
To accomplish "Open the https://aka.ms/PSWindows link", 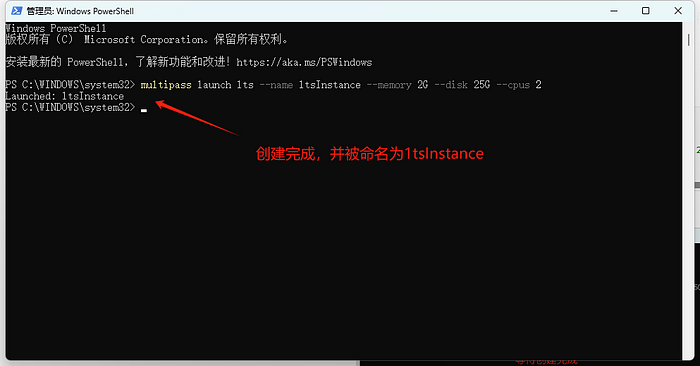I will [304, 62].
